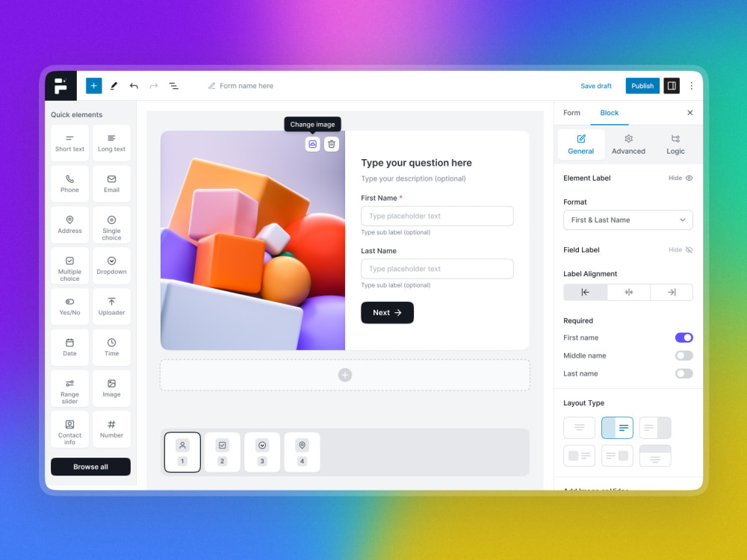The width and height of the screenshot is (747, 560).
Task: Add a Contact info element
Action: point(69,429)
